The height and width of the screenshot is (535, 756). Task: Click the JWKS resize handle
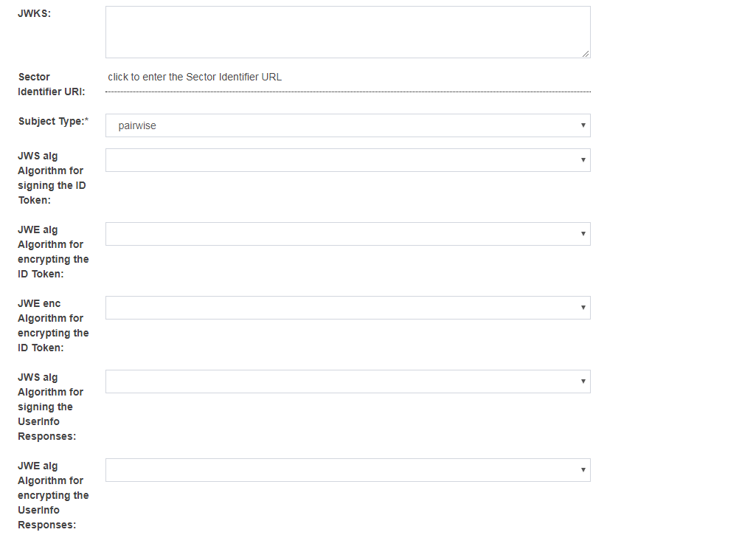[586, 54]
